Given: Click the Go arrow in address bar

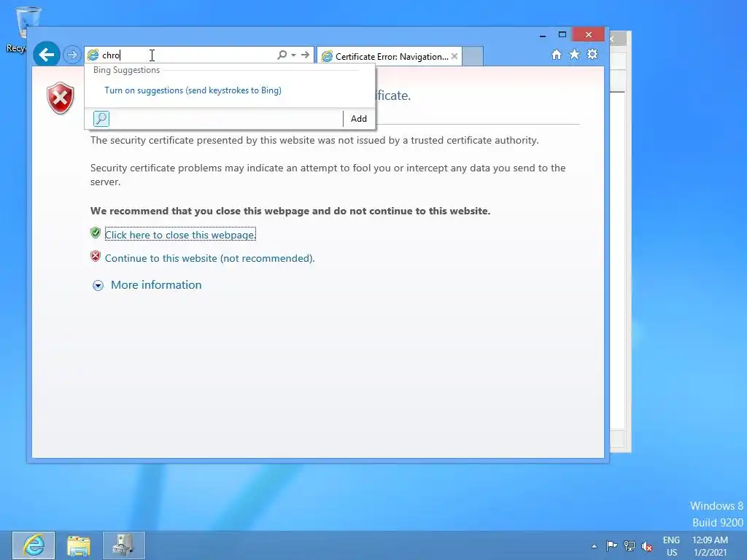Looking at the screenshot, I should click(x=306, y=55).
